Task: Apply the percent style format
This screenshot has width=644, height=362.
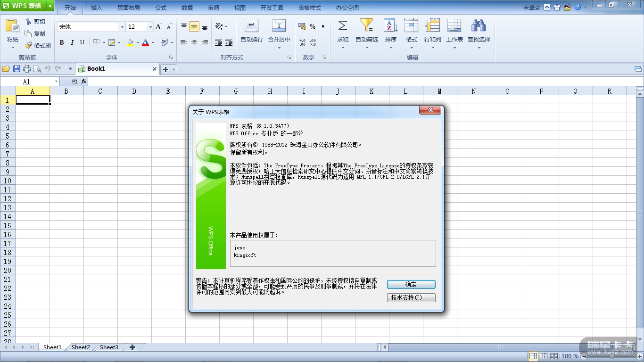Action: [x=313, y=27]
